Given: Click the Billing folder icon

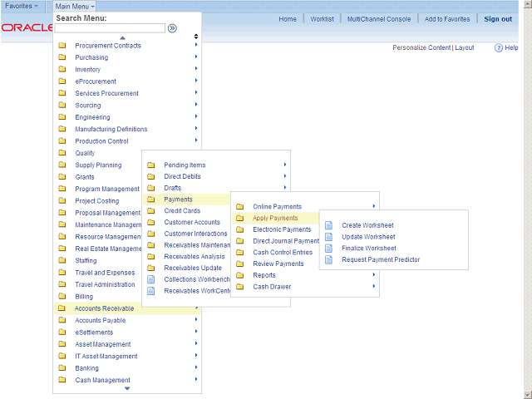Looking at the screenshot, I should point(62,296).
